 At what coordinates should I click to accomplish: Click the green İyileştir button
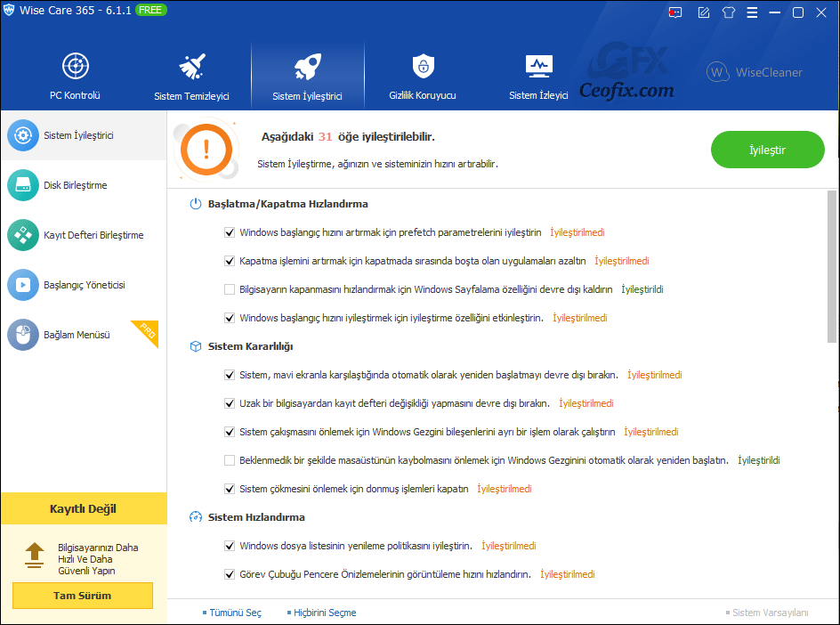pyautogui.click(x=767, y=150)
